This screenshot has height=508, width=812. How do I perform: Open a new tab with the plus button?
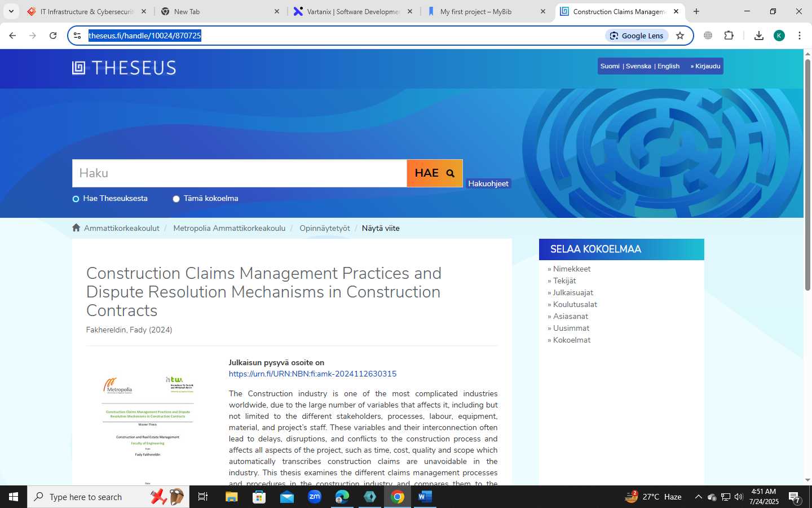click(696, 11)
